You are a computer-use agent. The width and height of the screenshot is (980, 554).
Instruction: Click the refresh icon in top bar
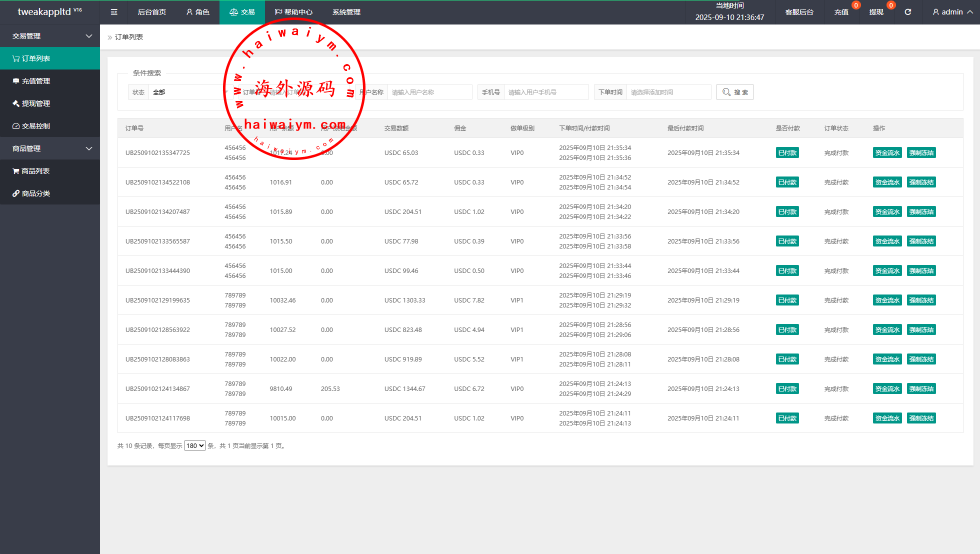click(908, 12)
